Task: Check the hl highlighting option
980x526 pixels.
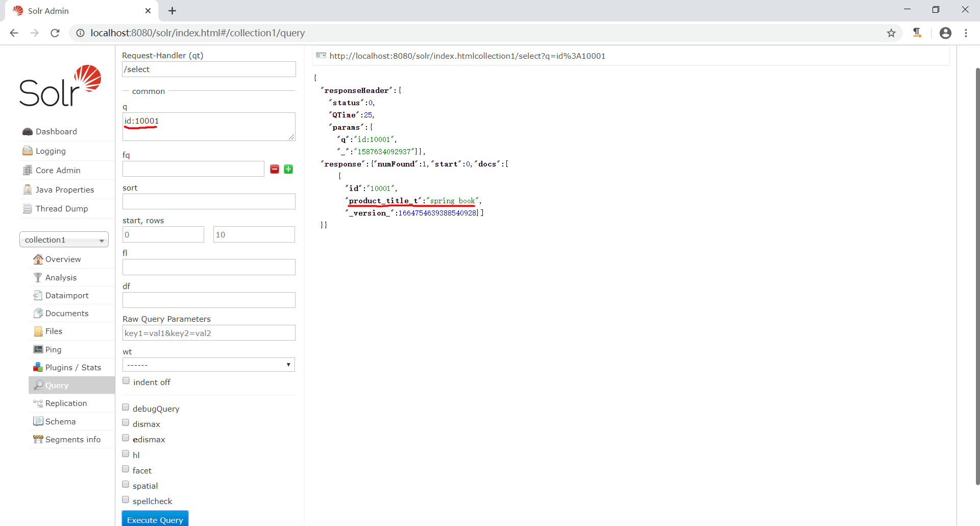Action: pyautogui.click(x=125, y=452)
